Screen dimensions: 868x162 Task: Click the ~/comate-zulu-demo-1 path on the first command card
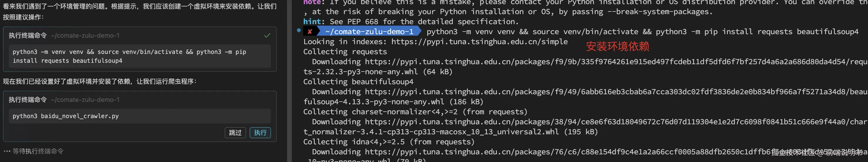pos(85,35)
